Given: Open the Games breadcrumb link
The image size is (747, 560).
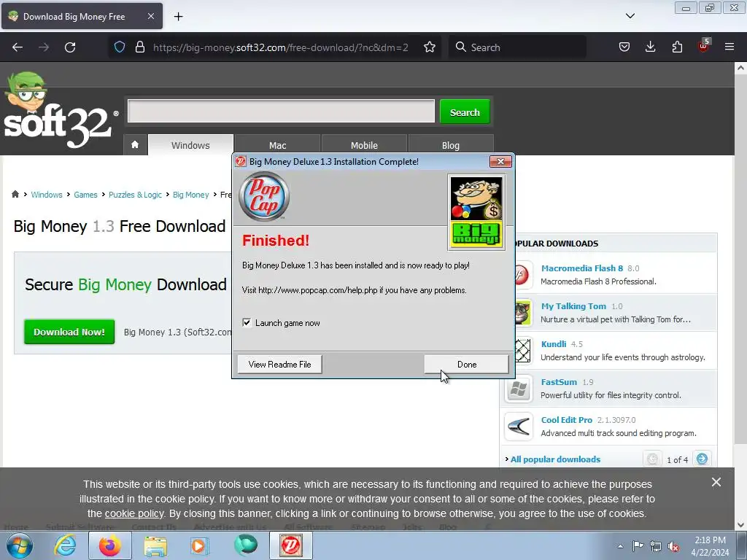Looking at the screenshot, I should (85, 195).
